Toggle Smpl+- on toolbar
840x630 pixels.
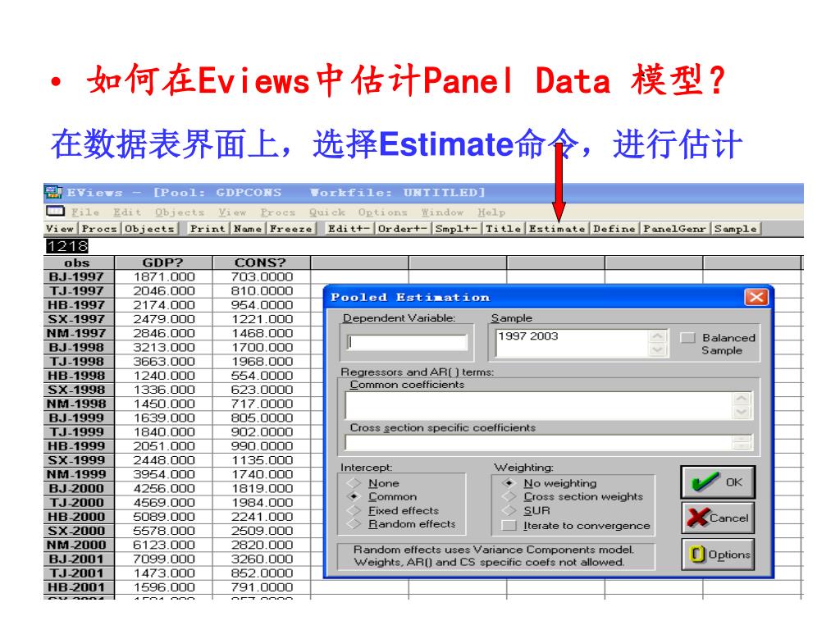(x=456, y=229)
